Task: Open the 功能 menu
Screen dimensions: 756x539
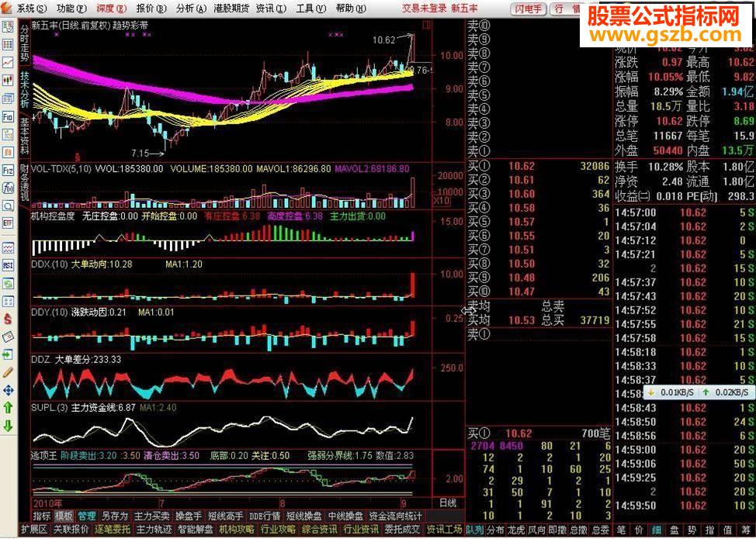Action: click(71, 9)
